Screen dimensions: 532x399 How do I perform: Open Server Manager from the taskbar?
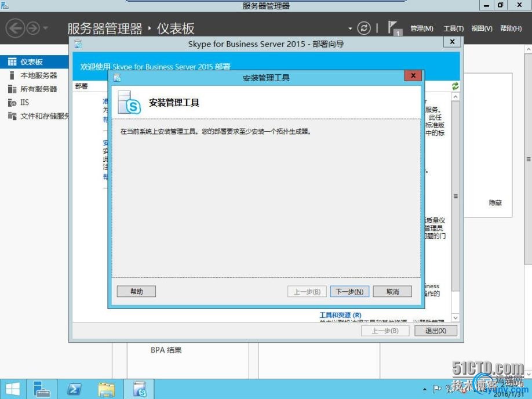click(42, 389)
